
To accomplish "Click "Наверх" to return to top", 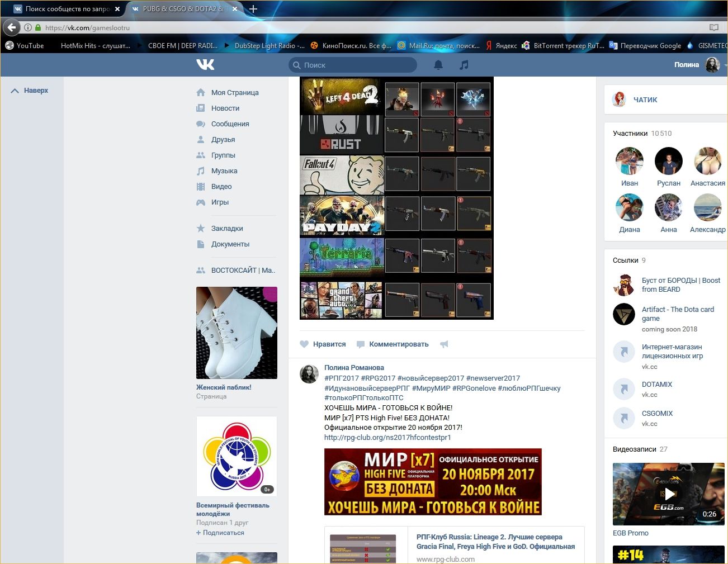I will 30,90.
